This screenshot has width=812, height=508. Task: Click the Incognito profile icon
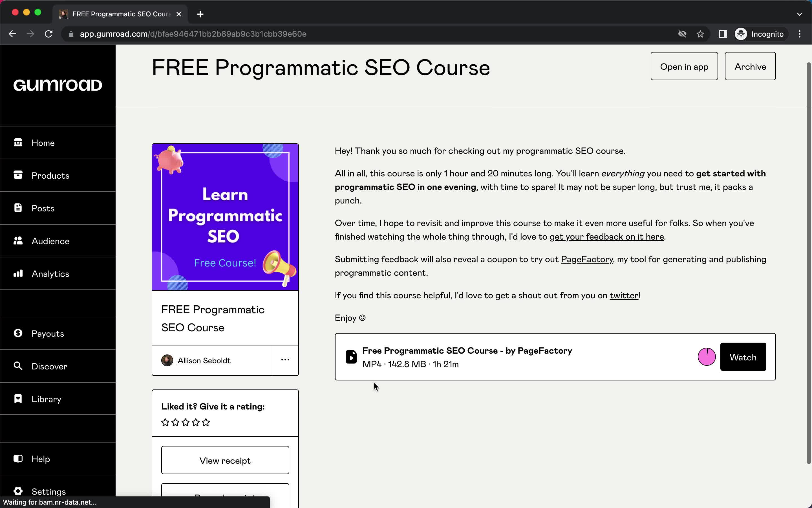point(741,34)
